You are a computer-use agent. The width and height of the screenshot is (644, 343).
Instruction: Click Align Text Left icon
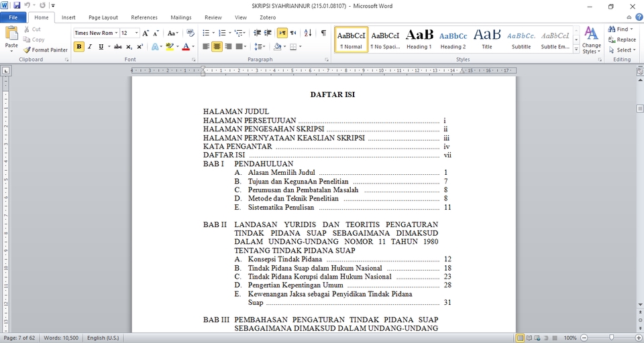[x=206, y=47]
